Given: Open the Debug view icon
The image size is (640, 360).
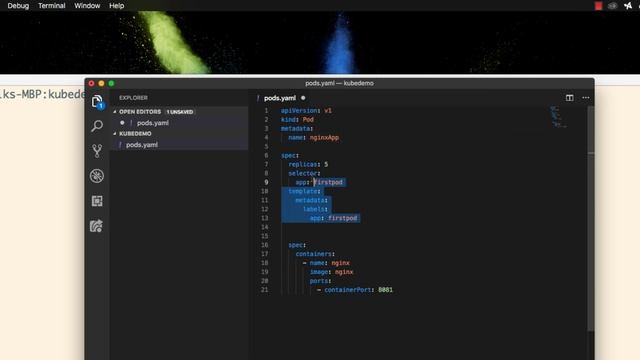Looking at the screenshot, I should (97, 176).
